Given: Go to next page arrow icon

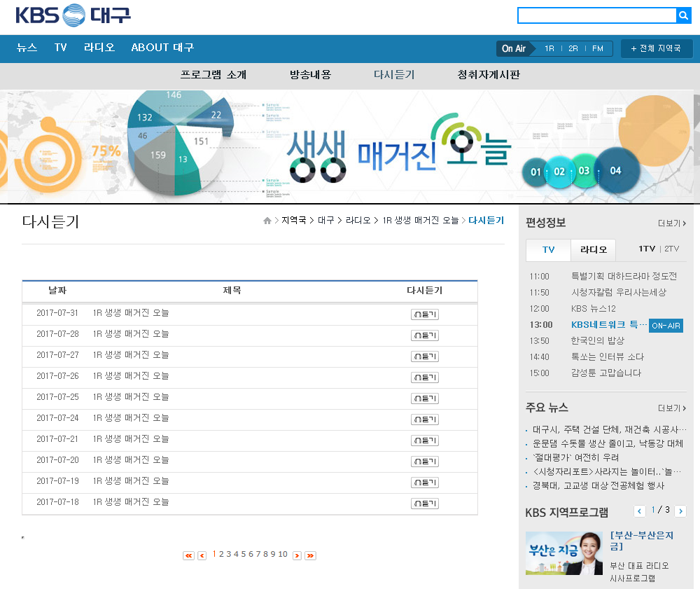Looking at the screenshot, I should pyautogui.click(x=297, y=555).
